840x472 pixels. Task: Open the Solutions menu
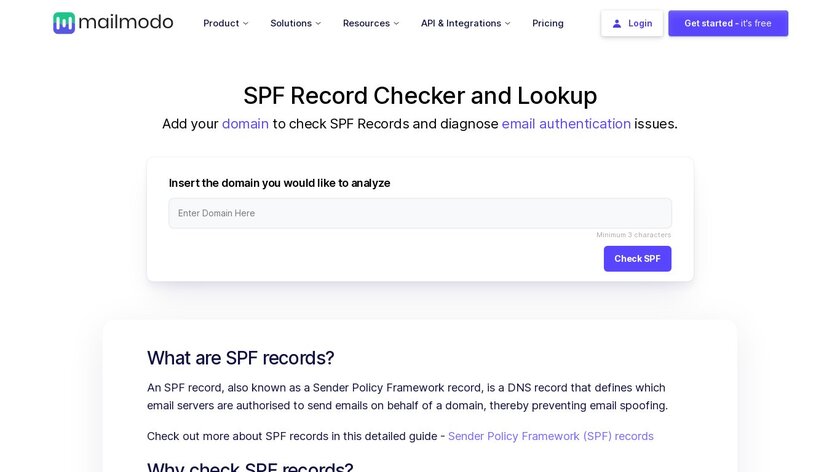[296, 23]
